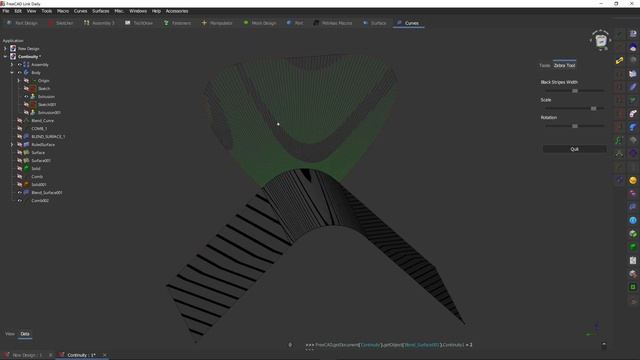Click the red Sketch icon in the model tree
This screenshot has height=360, width=640.
33,89
